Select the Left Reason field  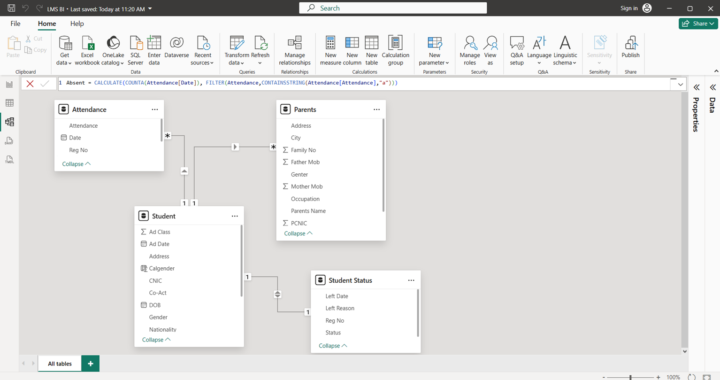point(340,308)
